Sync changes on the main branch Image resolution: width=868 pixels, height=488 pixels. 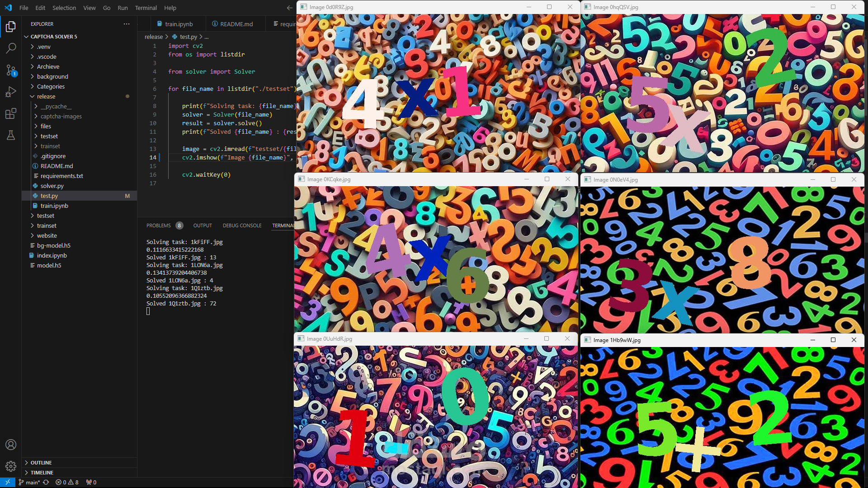click(x=47, y=482)
